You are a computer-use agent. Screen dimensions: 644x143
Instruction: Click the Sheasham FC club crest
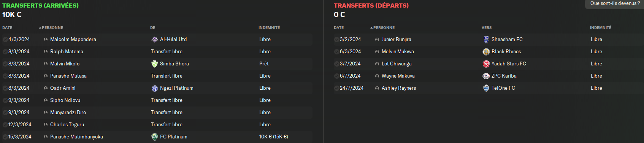pyautogui.click(x=486, y=40)
